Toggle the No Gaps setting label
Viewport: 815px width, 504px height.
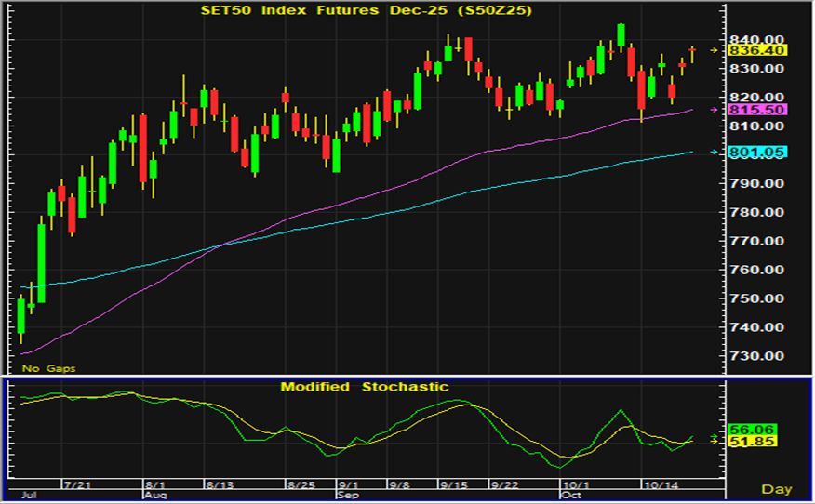[49, 368]
